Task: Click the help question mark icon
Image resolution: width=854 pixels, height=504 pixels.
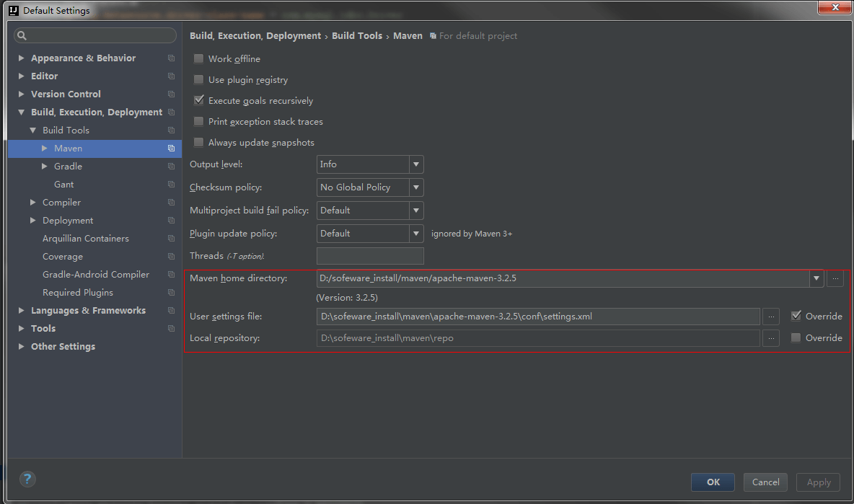Action: [27, 479]
